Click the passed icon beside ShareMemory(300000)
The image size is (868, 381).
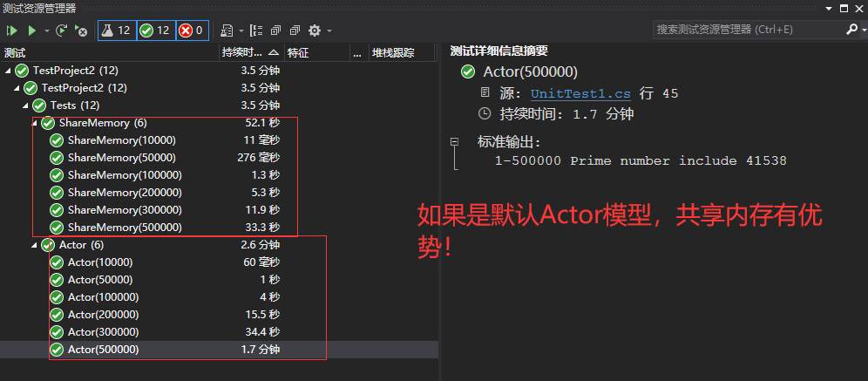[57, 210]
